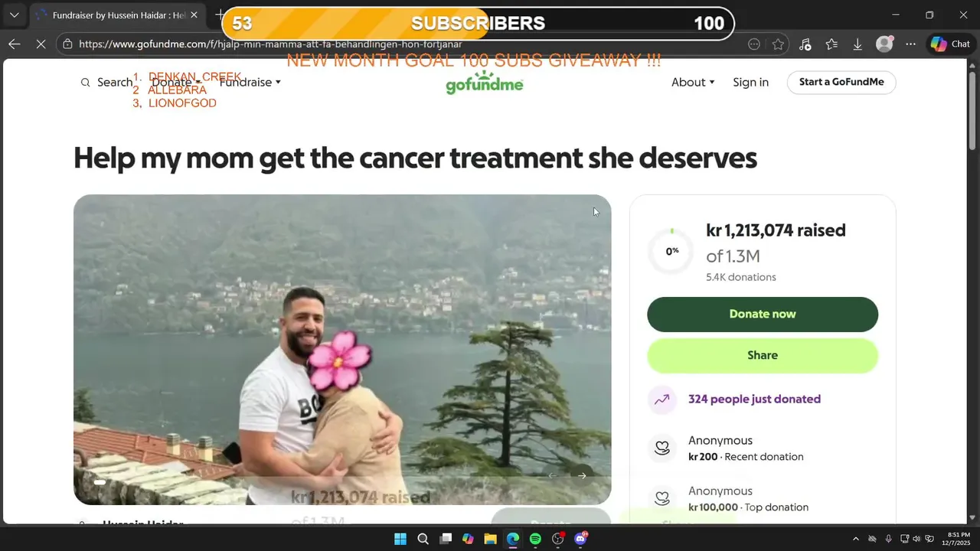Viewport: 980px width, 551px height.
Task: Click the page vertical scrollbar
Action: [973, 291]
